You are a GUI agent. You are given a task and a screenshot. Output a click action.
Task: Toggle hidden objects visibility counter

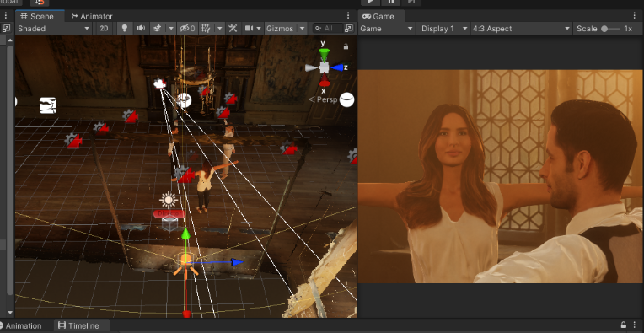pyautogui.click(x=188, y=29)
